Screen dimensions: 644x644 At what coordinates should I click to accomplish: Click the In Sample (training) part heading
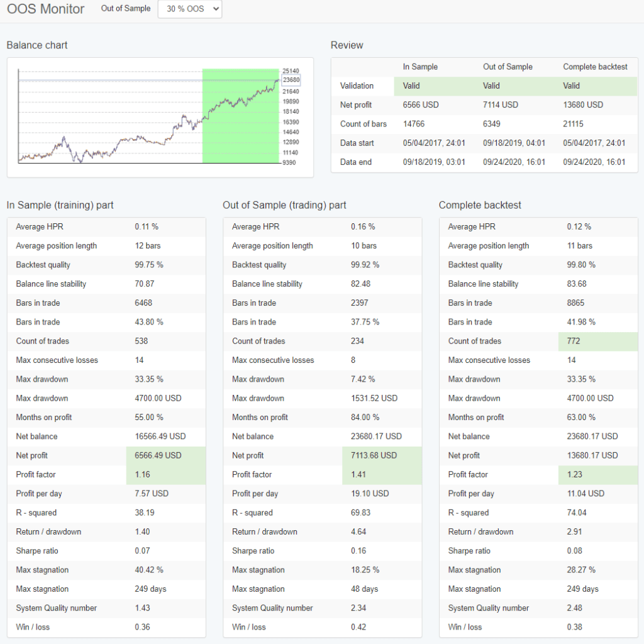(60, 205)
